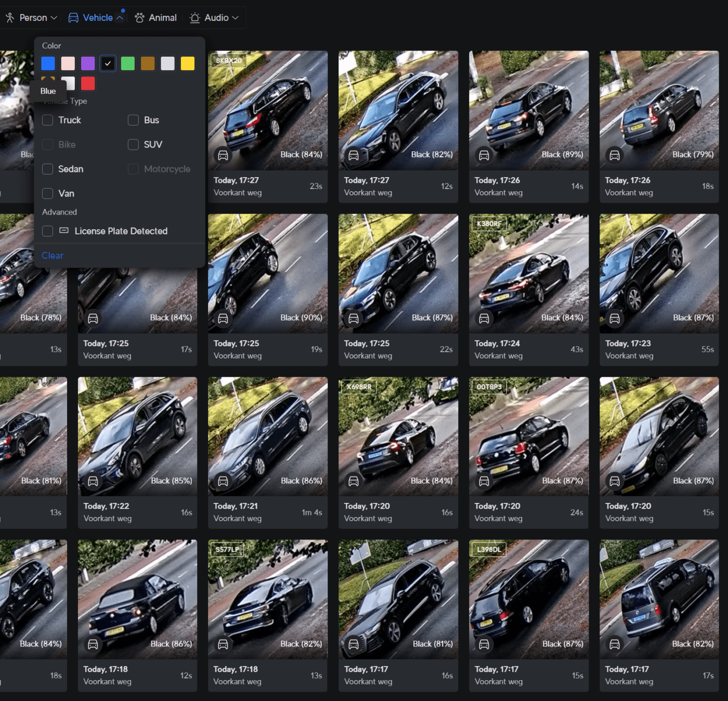
Task: Click car icon on 17:20 15s card
Action: 615,482
